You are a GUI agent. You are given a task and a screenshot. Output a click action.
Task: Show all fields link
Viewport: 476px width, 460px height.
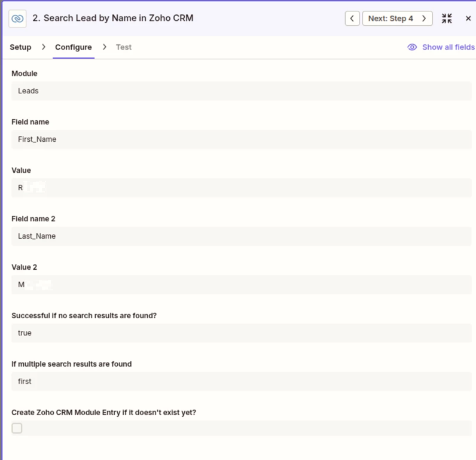click(448, 47)
